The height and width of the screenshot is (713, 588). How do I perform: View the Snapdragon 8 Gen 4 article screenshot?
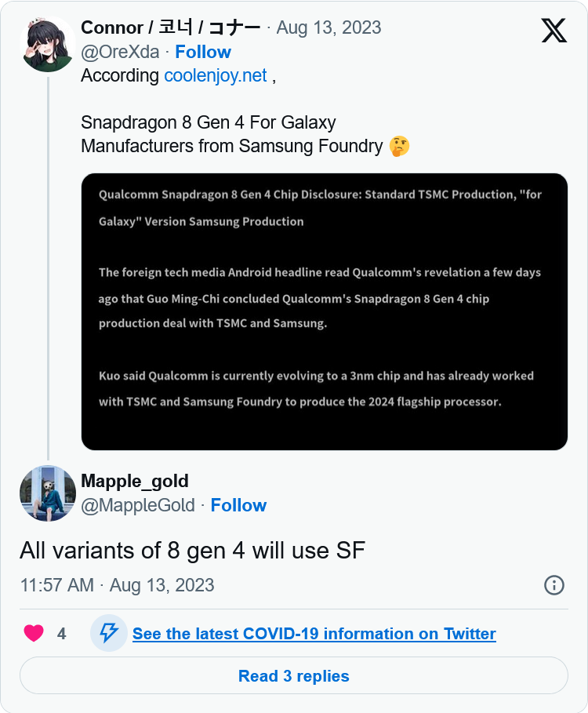click(x=325, y=311)
